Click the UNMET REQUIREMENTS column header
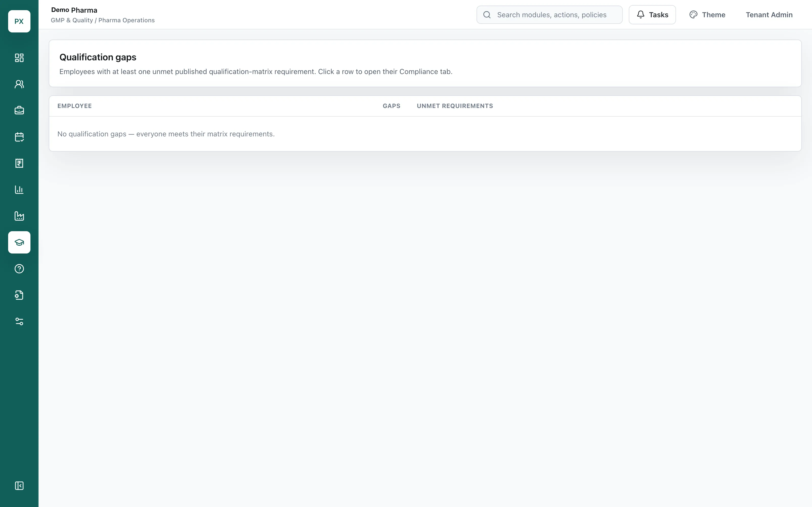 (x=455, y=106)
